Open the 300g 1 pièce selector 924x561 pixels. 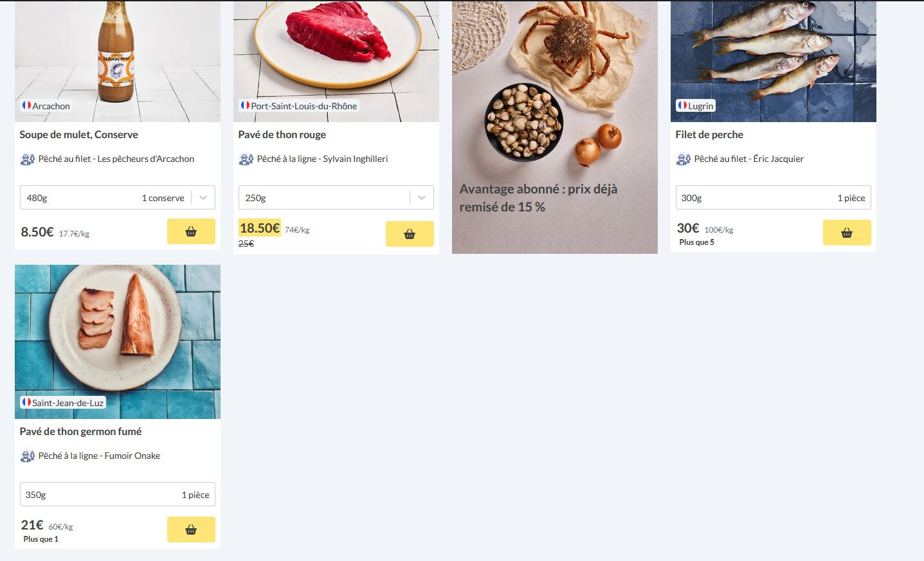[774, 197]
